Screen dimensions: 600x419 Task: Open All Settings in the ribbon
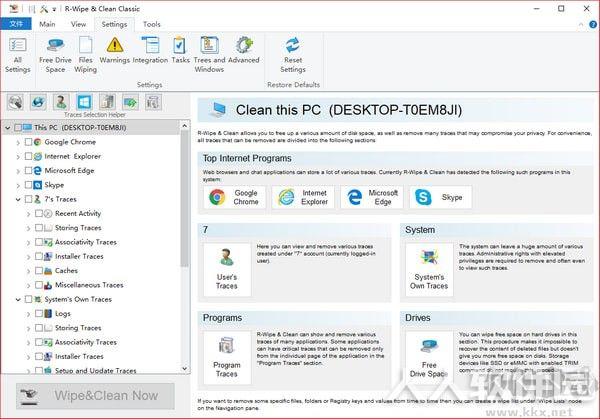click(x=18, y=55)
